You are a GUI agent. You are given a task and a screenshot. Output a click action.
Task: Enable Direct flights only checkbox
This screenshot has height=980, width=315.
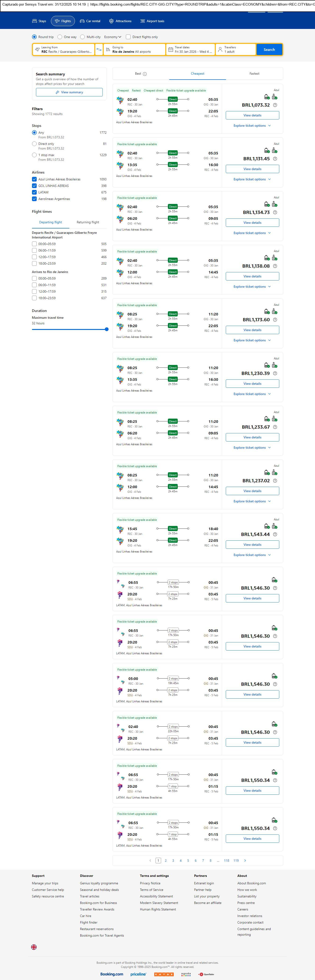(128, 37)
